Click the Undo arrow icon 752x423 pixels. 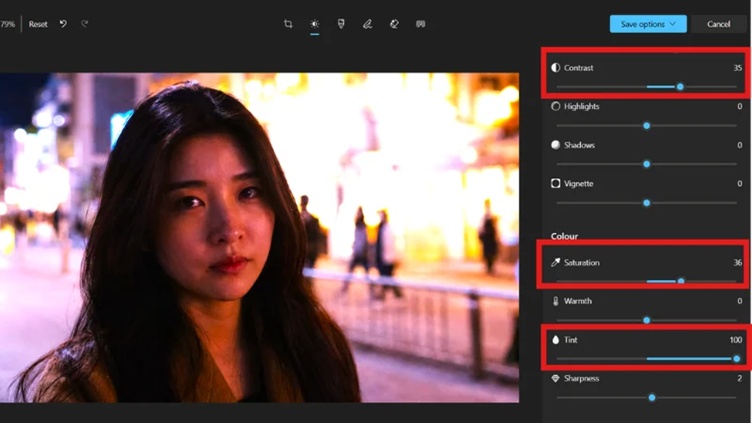click(x=63, y=24)
